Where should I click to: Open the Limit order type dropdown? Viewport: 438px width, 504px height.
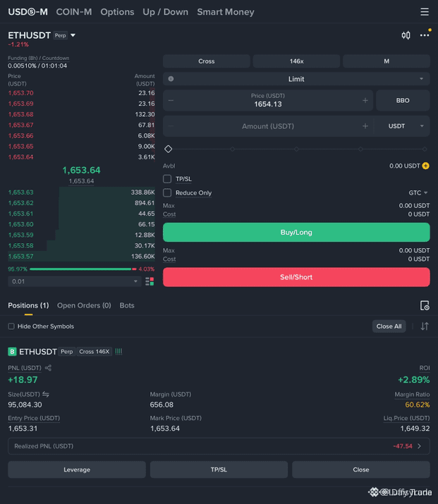click(x=296, y=79)
